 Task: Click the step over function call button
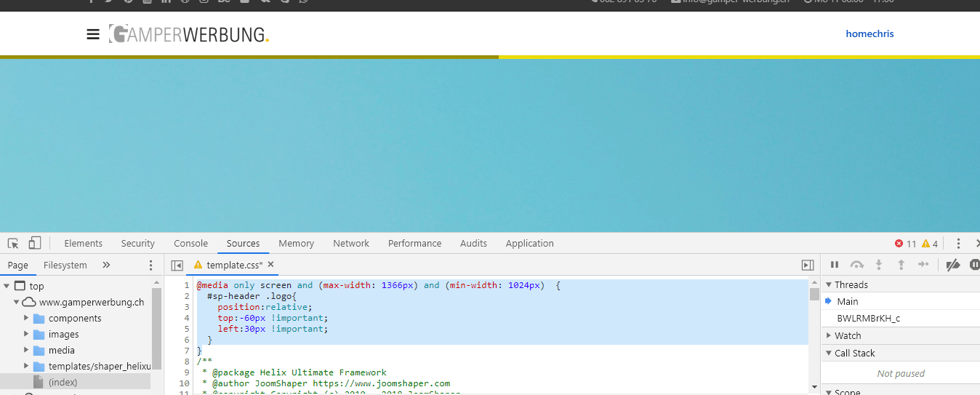(x=857, y=265)
